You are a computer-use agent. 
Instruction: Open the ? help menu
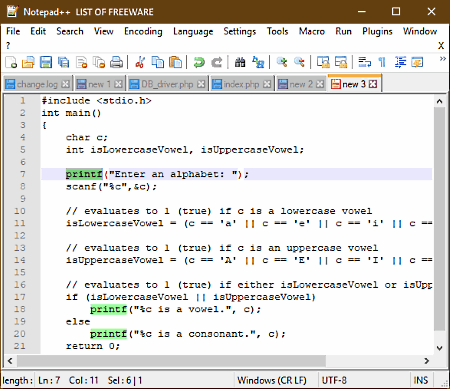click(8, 45)
